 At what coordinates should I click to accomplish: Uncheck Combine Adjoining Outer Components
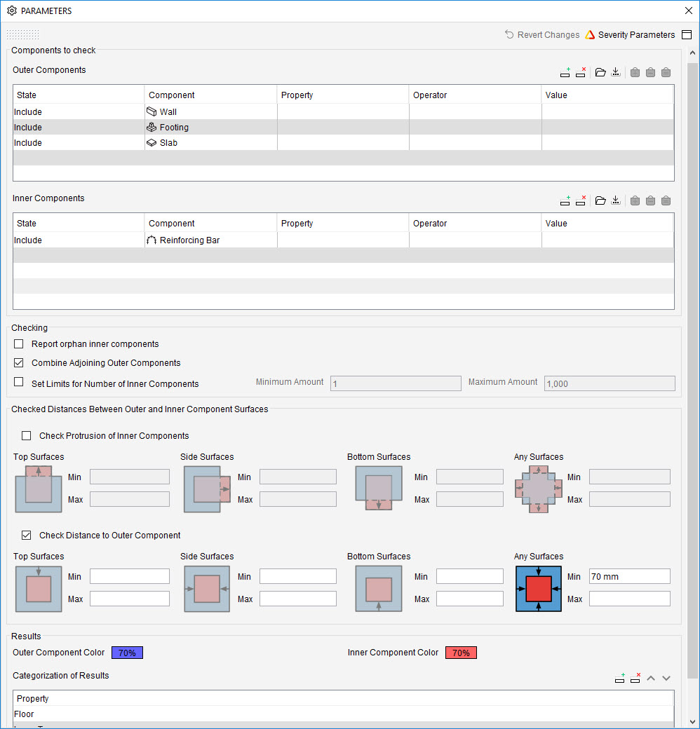click(19, 363)
